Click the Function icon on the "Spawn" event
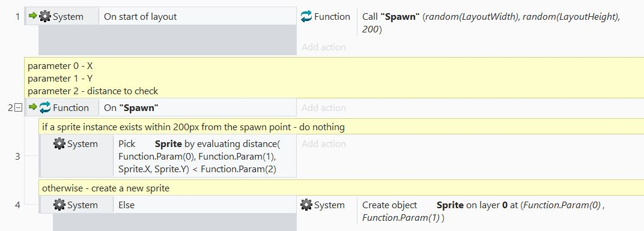 (x=45, y=107)
